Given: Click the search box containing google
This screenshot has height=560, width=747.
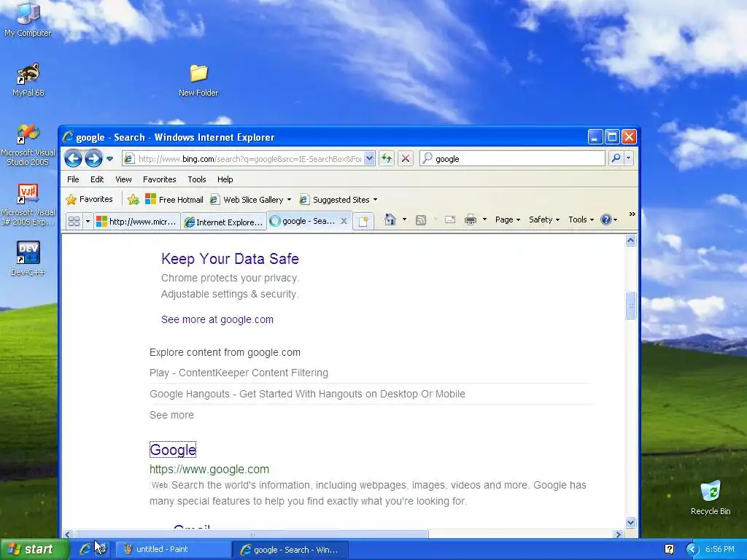Looking at the screenshot, I should 513,158.
